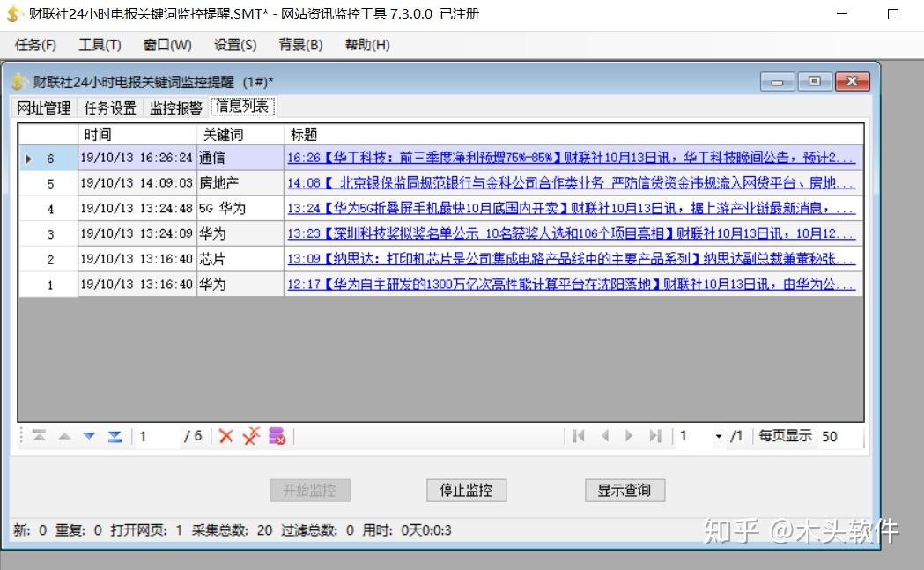Open the 13:24 华为5G折叠屏手机 link
The height and width of the screenshot is (570, 924).
[571, 208]
